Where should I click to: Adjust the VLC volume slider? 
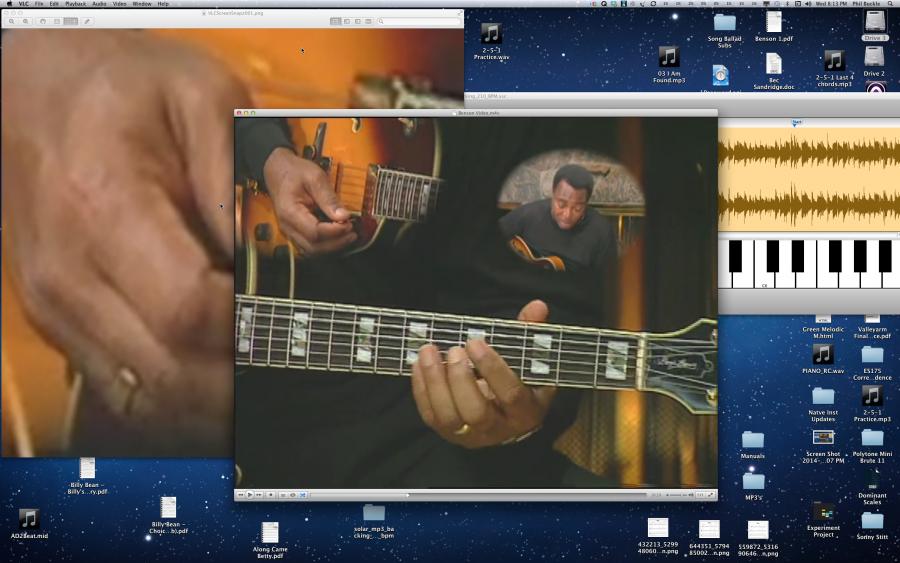[x=676, y=495]
